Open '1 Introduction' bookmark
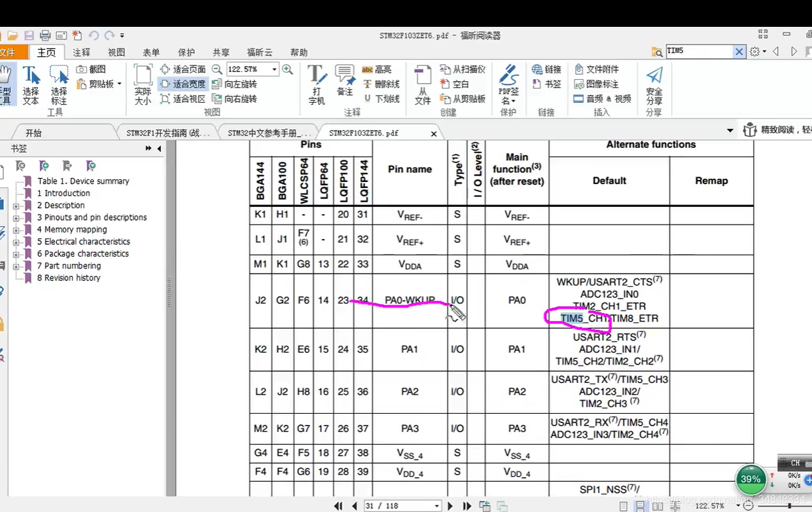Screen dimensions: 812x512 [x=63, y=193]
